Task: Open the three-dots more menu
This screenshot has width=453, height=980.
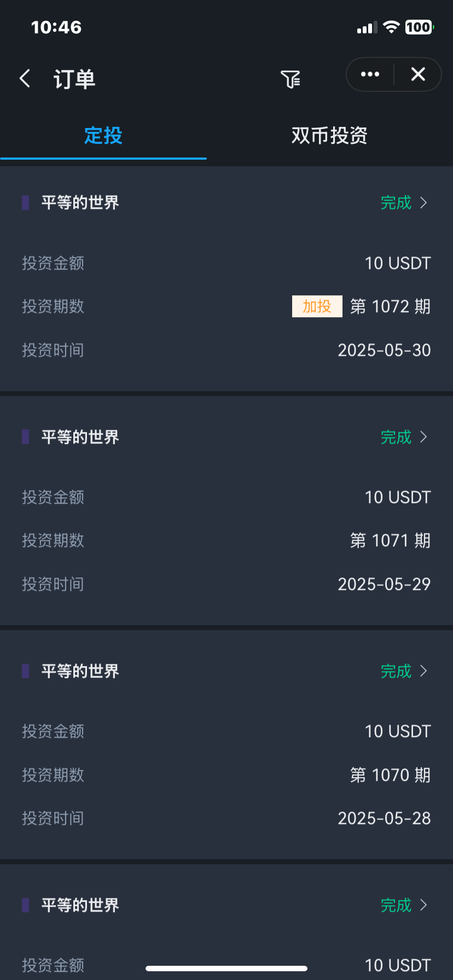Action: [370, 74]
